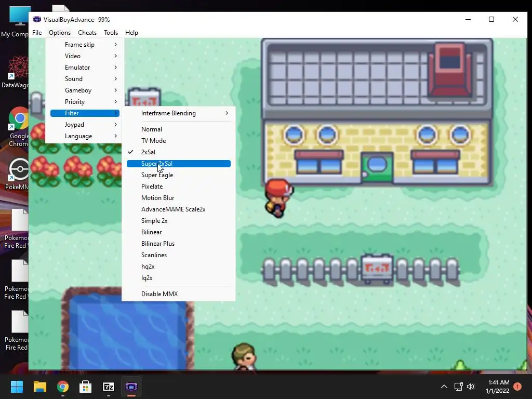Open the notification badge
This screenshot has width=532, height=399.
point(517,387)
